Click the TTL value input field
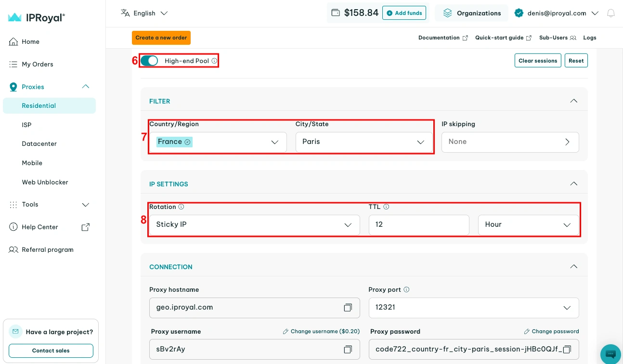 [x=419, y=225]
